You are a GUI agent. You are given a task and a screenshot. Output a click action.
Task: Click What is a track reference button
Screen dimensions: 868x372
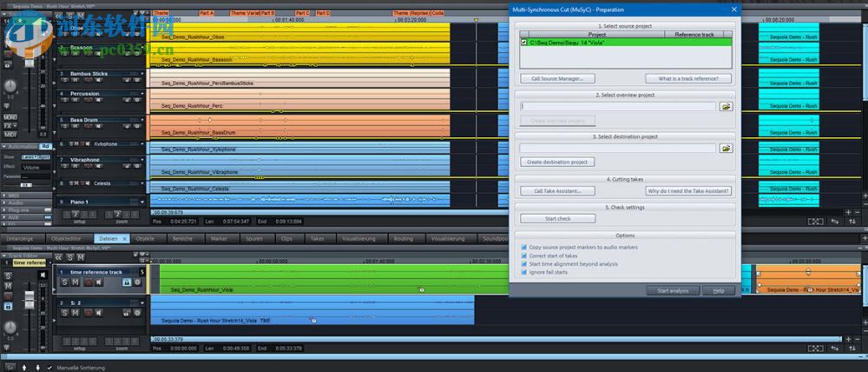pyautogui.click(x=688, y=79)
